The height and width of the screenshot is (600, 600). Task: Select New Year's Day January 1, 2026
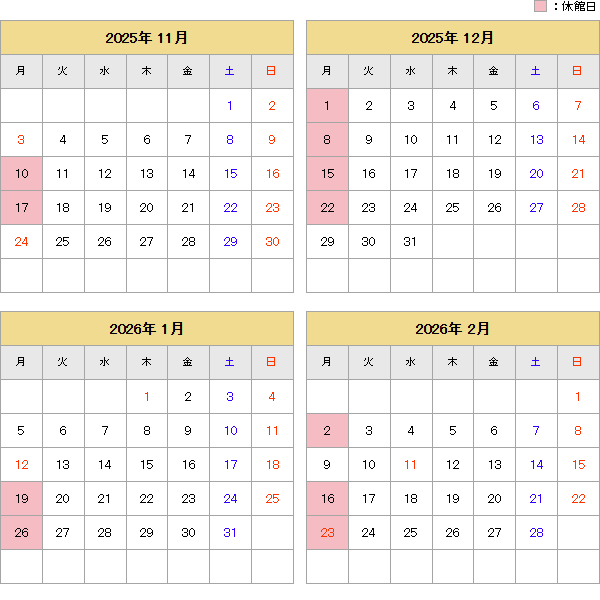click(147, 397)
